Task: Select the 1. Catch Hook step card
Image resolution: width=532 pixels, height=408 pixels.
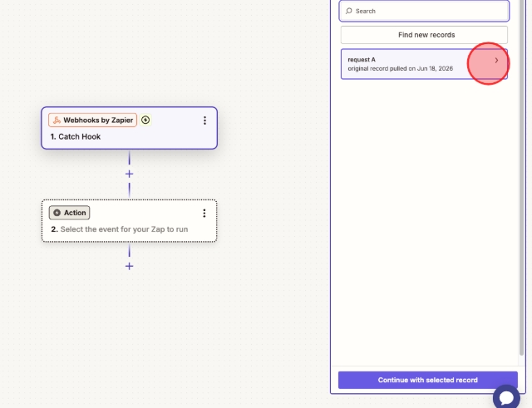Action: (x=130, y=128)
